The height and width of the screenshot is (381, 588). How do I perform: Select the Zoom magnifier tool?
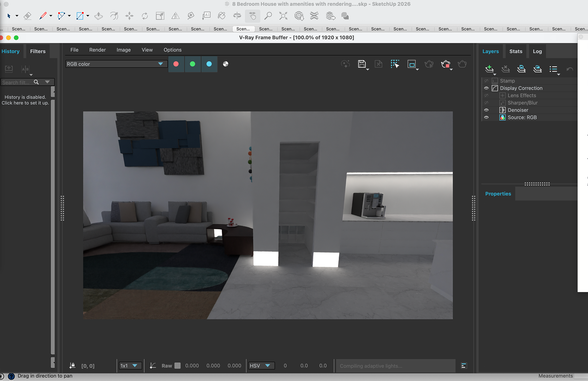click(x=268, y=16)
